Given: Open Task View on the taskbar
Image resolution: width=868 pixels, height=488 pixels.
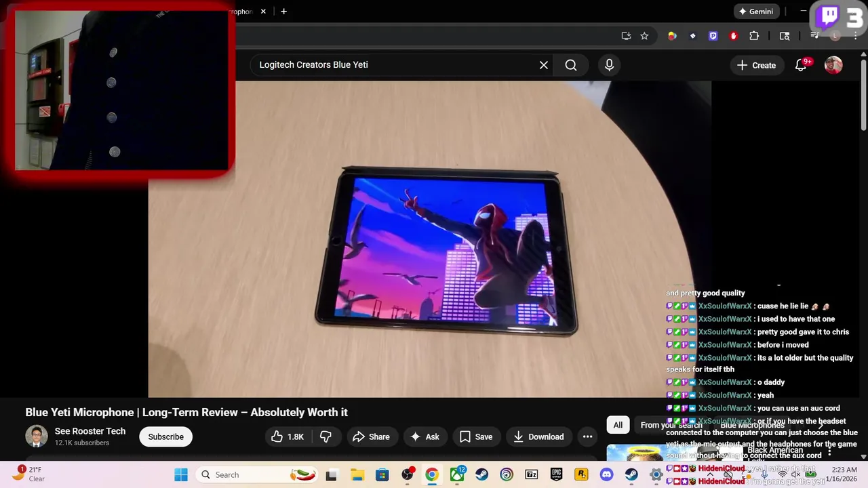Looking at the screenshot, I should [332, 474].
